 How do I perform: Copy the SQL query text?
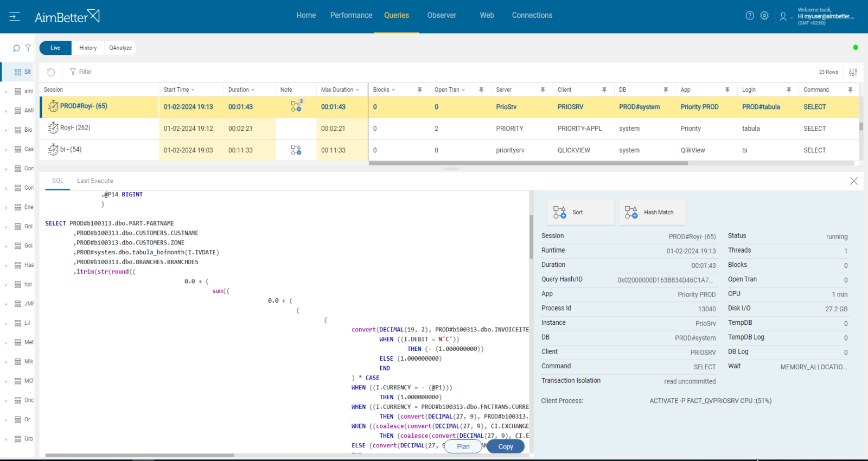[506, 446]
